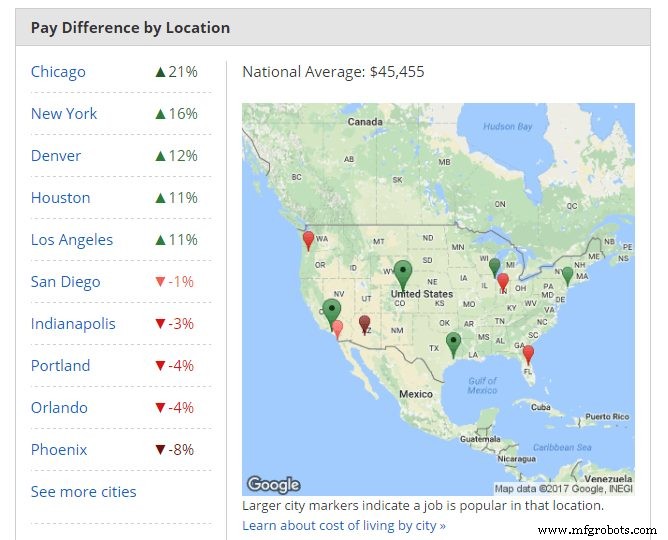Open the Houston city link
This screenshot has width=668, height=540.
(60, 198)
